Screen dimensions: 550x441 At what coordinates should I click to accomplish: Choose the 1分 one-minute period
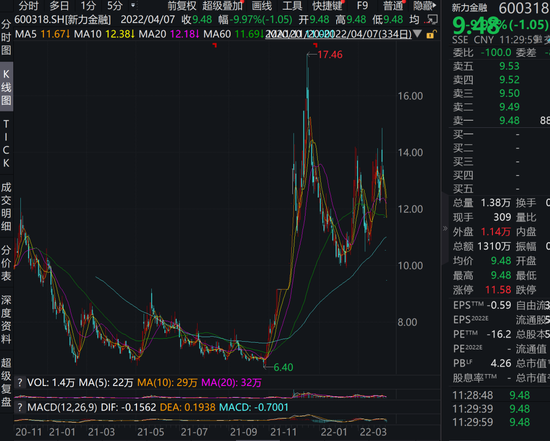(x=88, y=6)
